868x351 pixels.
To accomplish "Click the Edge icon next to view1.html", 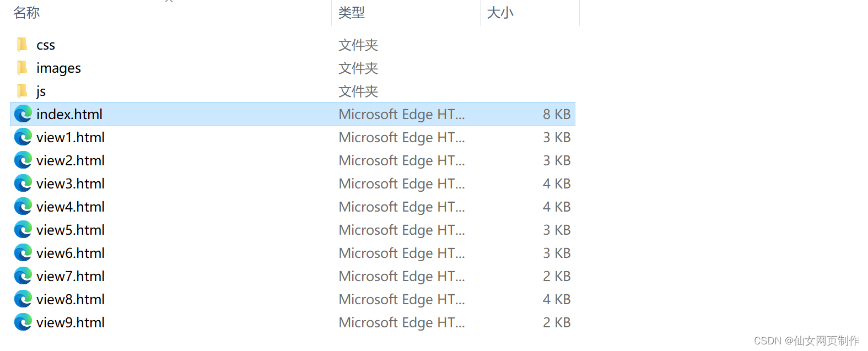I will [x=23, y=137].
